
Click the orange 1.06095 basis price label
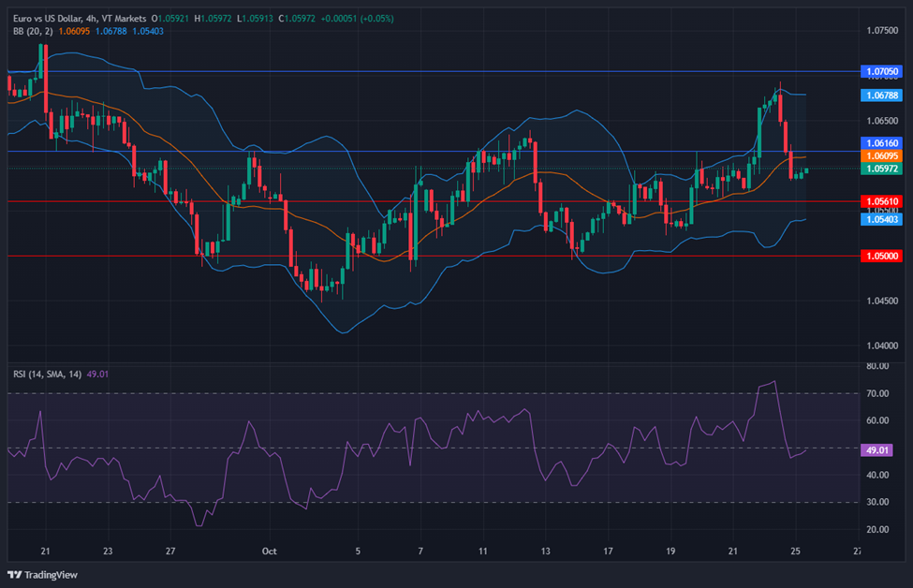(882, 155)
